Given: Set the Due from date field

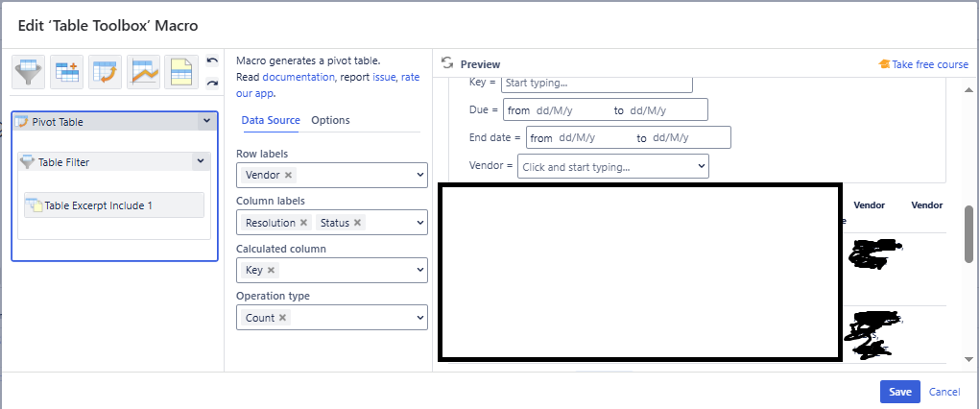Looking at the screenshot, I should click(x=555, y=110).
